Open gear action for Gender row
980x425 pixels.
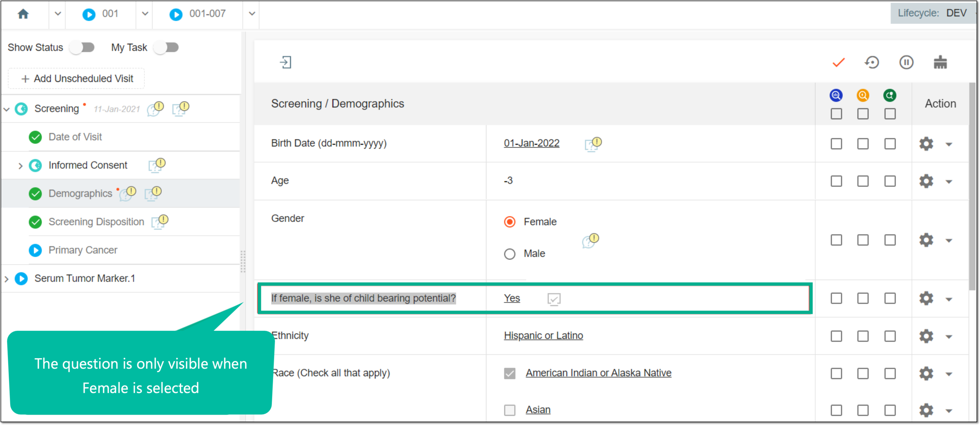(926, 240)
